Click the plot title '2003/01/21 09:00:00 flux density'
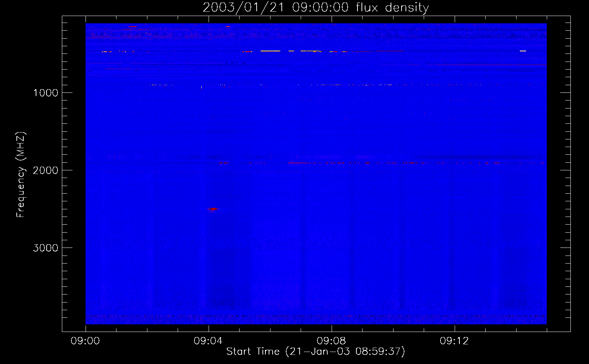 (x=316, y=8)
